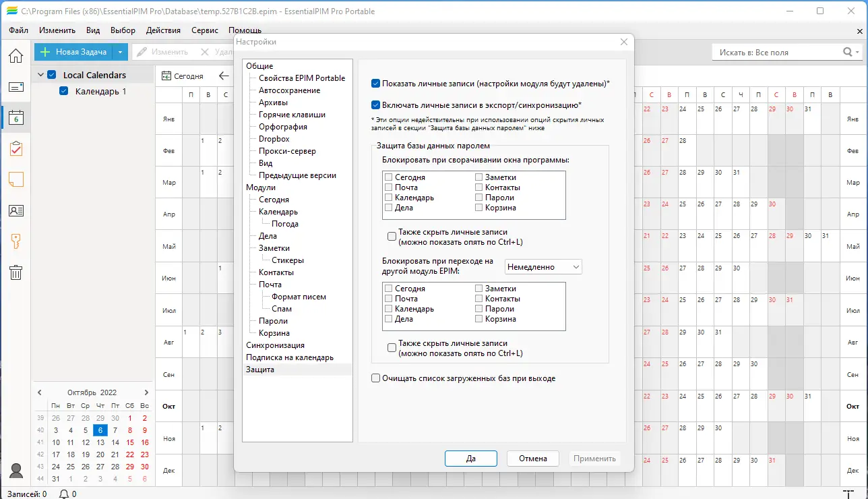Viewport: 868px width, 499px height.
Task: Click the back arrow next to Сегодня
Action: tap(224, 76)
